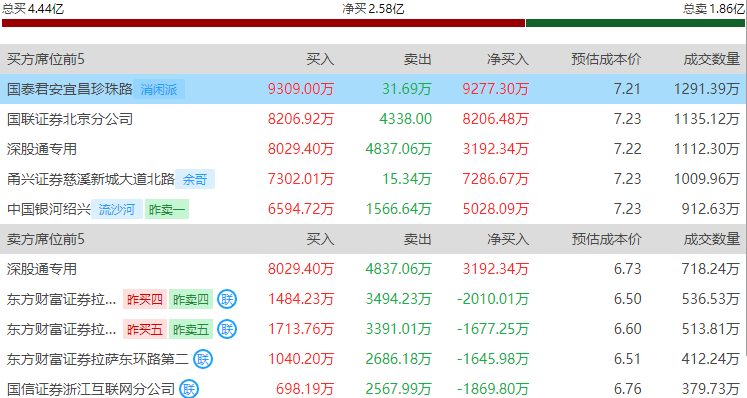Screen dimensions: 747x398
Task: Click 预估成本价 header in seller table
Action: pos(606,239)
